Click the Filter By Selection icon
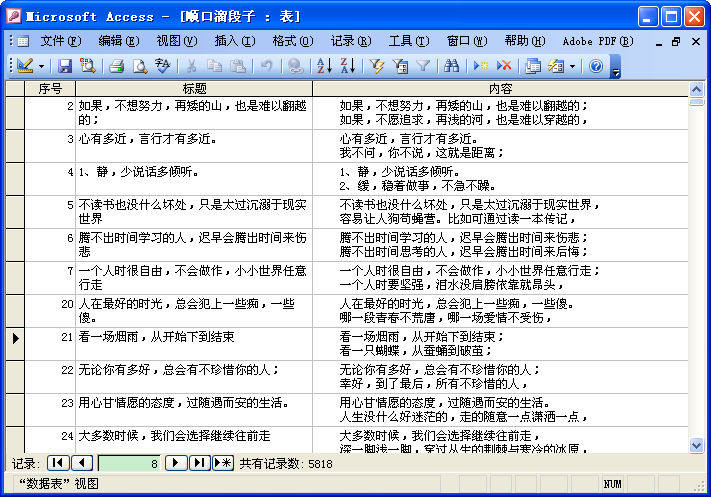 click(376, 66)
